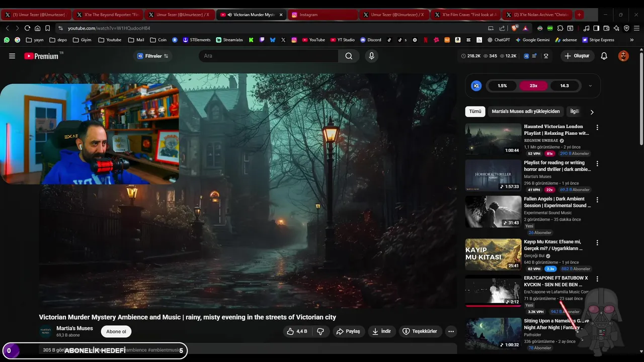Open the Instagram bookmark icon
644x362 pixels.
tap(294, 40)
